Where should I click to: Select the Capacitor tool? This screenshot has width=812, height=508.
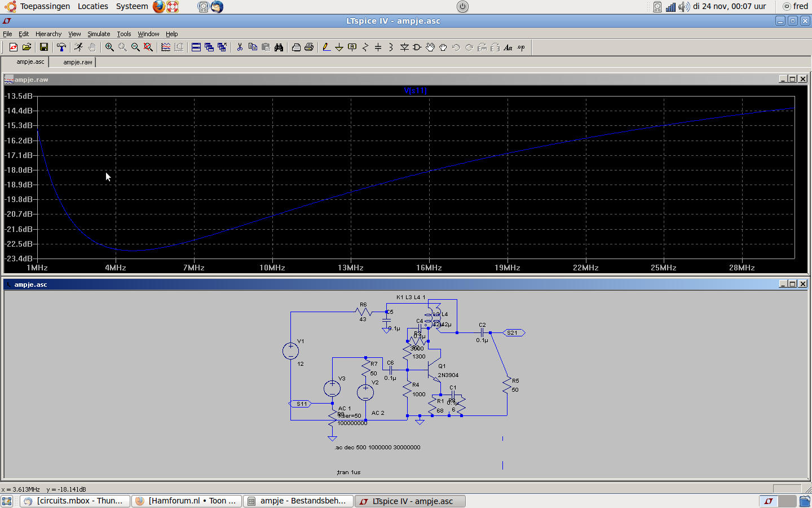pos(378,47)
